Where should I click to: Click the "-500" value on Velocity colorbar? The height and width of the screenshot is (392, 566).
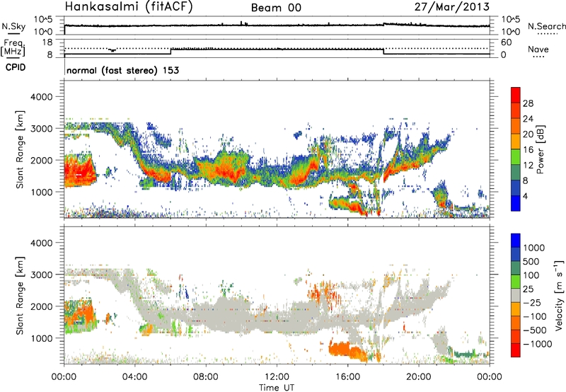click(535, 330)
